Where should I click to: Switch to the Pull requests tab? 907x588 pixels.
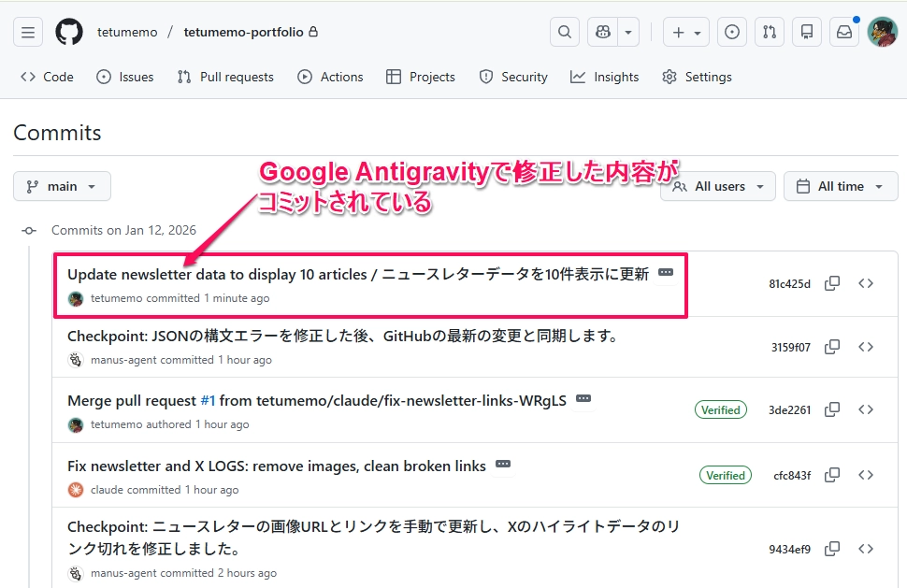click(225, 77)
